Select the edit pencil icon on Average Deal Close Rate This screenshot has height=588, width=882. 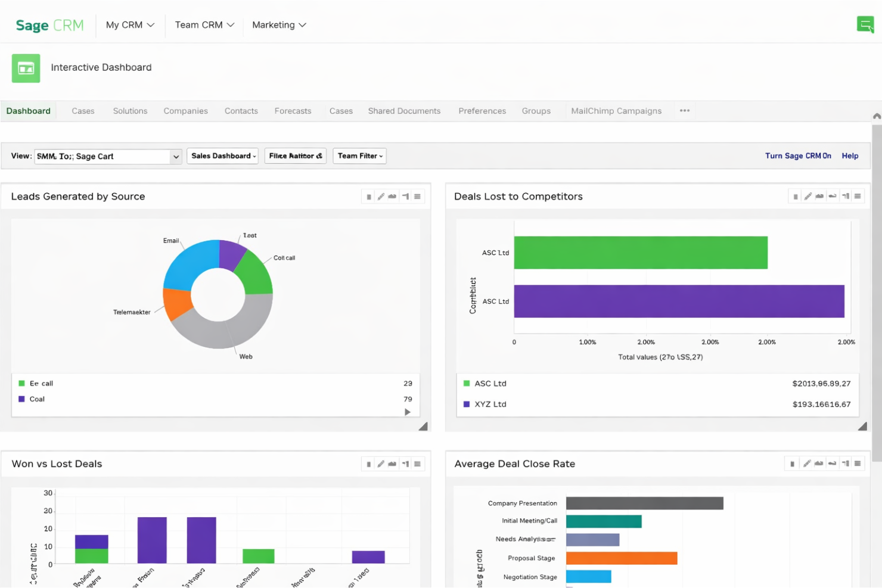click(x=808, y=463)
